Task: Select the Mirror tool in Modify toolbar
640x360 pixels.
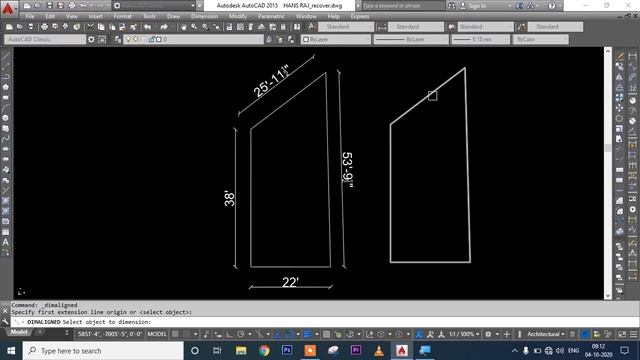Action: click(620, 77)
